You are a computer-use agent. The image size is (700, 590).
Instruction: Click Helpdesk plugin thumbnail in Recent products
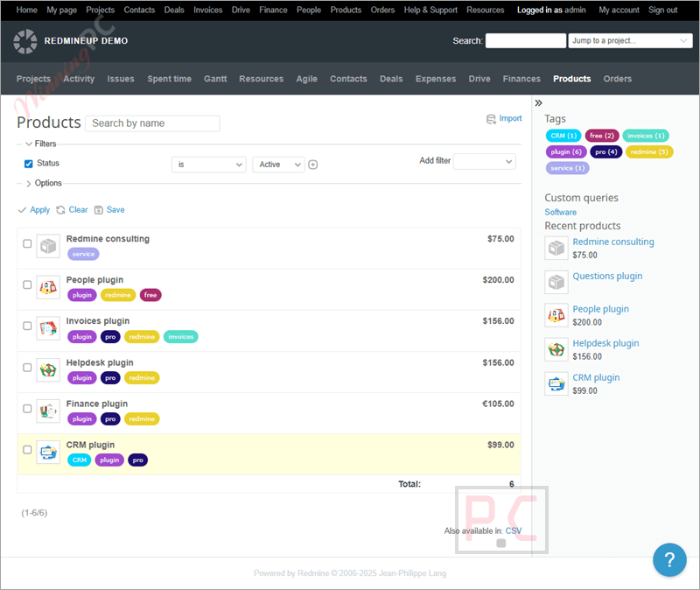point(556,349)
